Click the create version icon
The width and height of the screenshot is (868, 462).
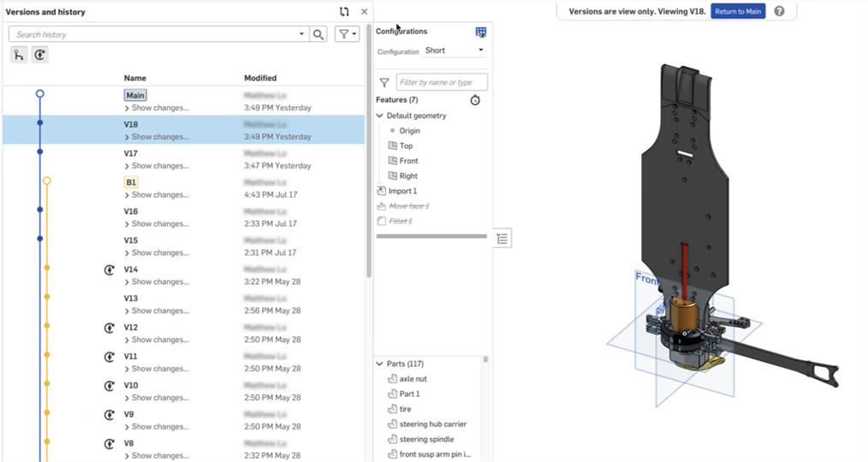(x=39, y=55)
